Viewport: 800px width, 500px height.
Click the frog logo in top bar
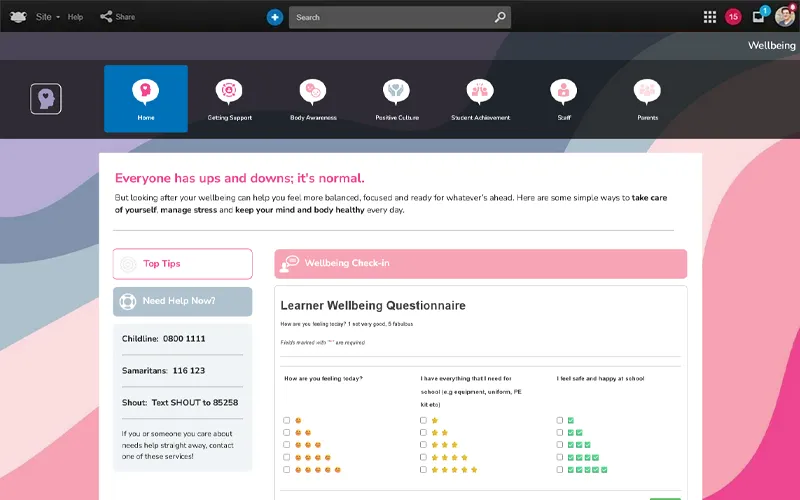pos(18,17)
